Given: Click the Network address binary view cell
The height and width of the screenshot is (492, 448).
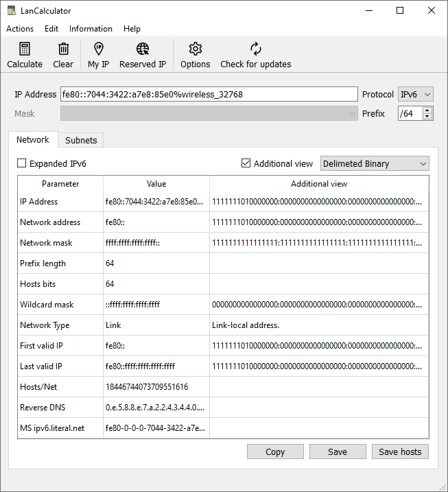Looking at the screenshot, I should click(x=319, y=222).
